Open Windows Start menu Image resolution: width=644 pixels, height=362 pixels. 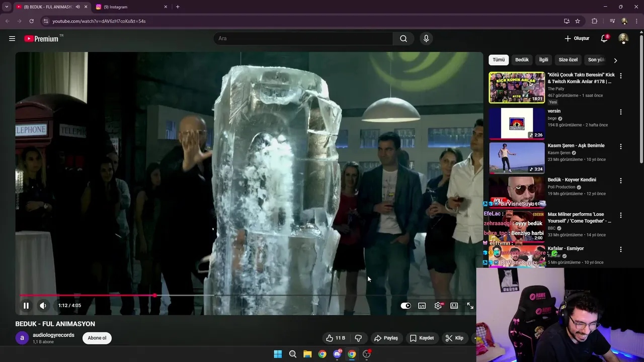(x=278, y=354)
